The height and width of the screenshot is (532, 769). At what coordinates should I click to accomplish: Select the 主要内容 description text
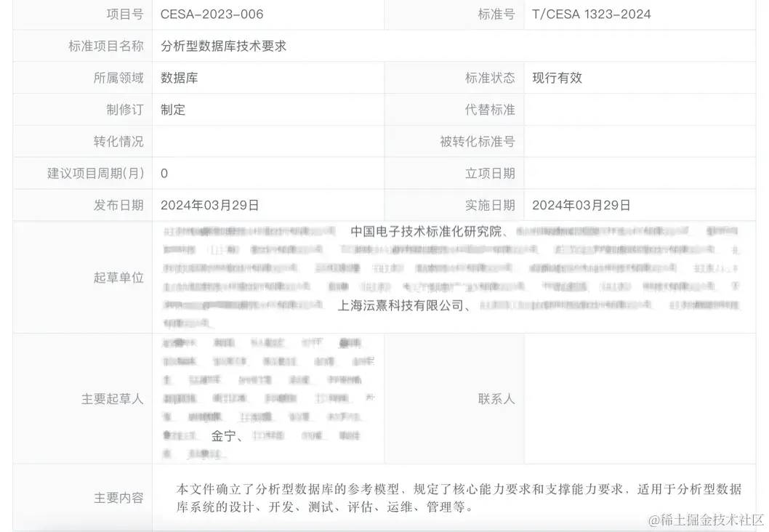point(456,498)
